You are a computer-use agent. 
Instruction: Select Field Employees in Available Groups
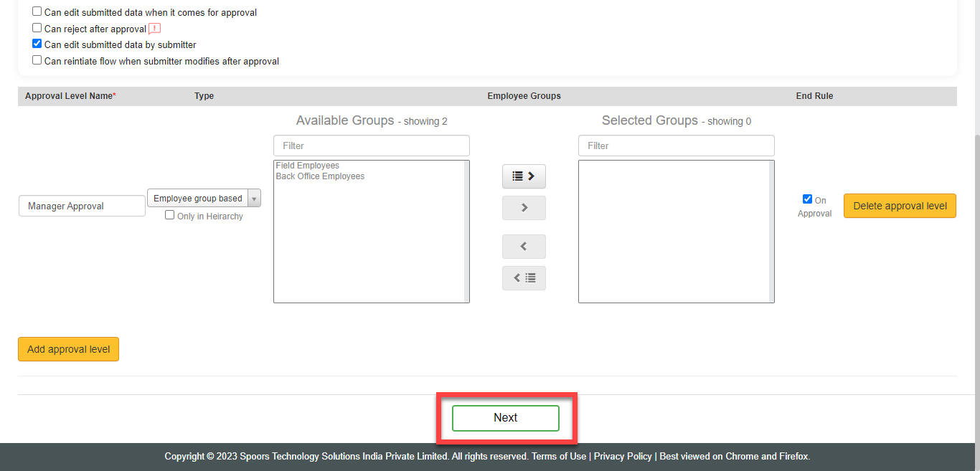[308, 166]
